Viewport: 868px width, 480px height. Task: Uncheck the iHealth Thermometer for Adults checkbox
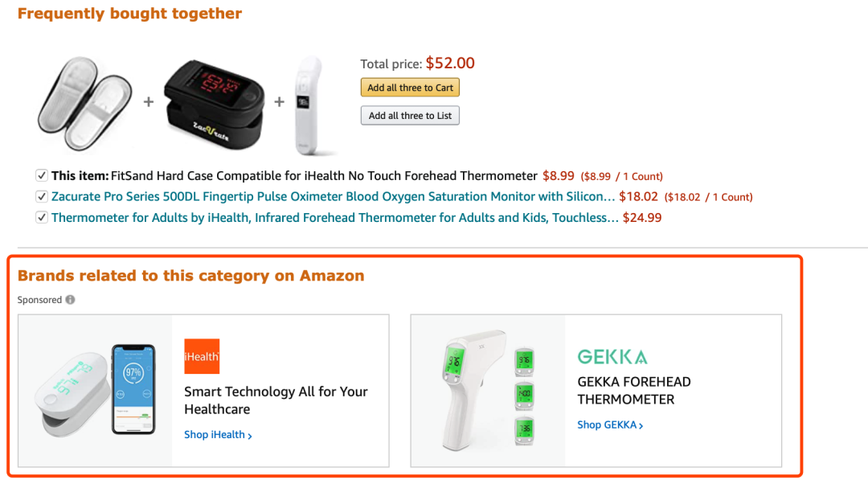[42, 217]
